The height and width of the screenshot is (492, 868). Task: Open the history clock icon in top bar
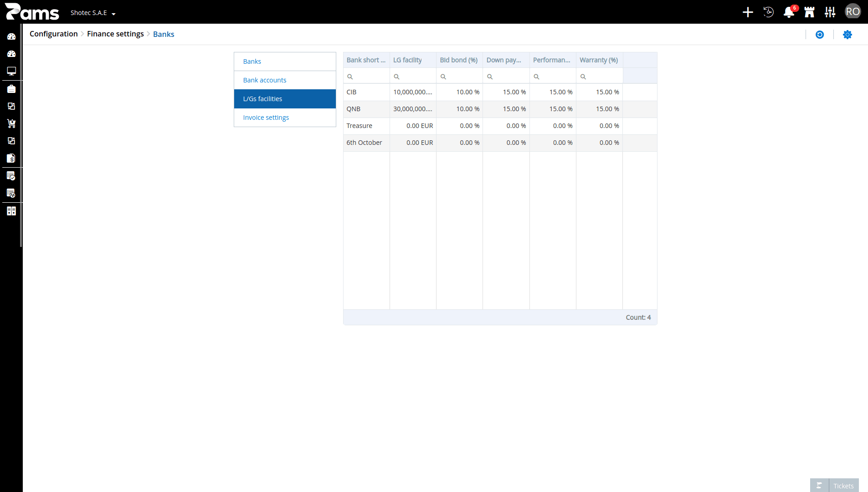(x=769, y=12)
